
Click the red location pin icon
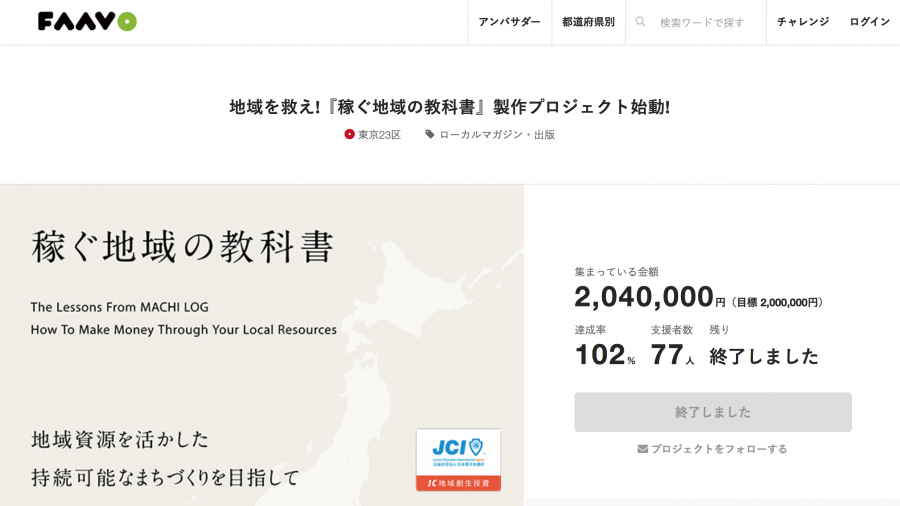tap(350, 134)
